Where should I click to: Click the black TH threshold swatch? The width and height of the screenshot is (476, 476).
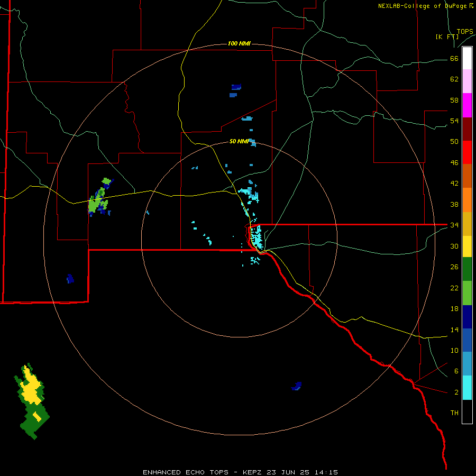(x=467, y=411)
